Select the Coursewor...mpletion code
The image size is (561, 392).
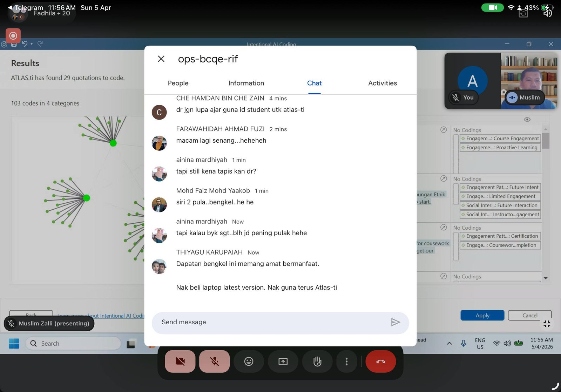click(x=500, y=245)
